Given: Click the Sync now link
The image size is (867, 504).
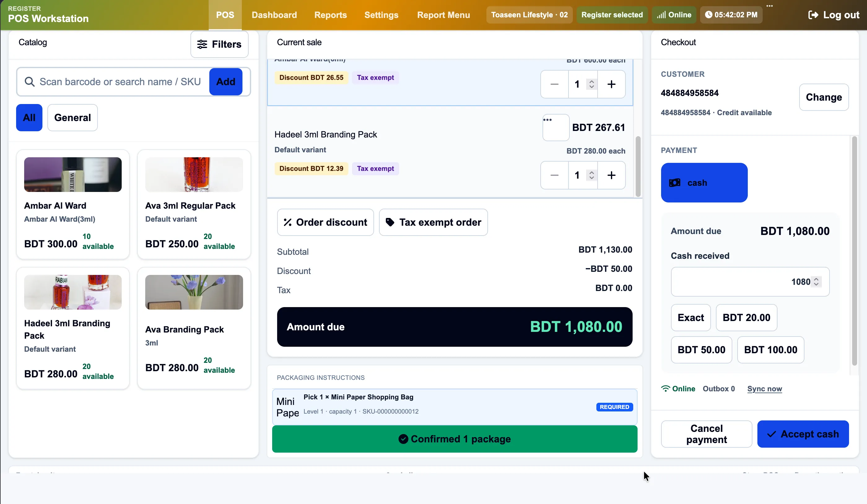Looking at the screenshot, I should [x=765, y=389].
